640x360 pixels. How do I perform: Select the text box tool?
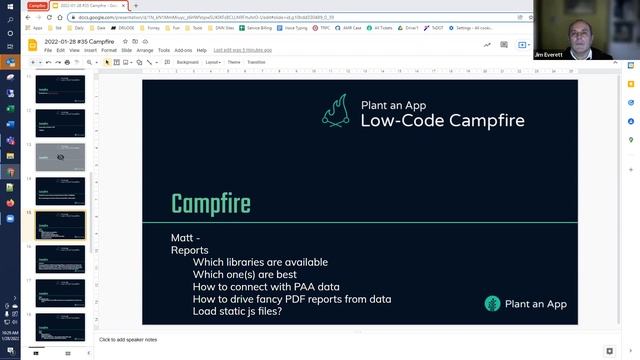pos(117,62)
